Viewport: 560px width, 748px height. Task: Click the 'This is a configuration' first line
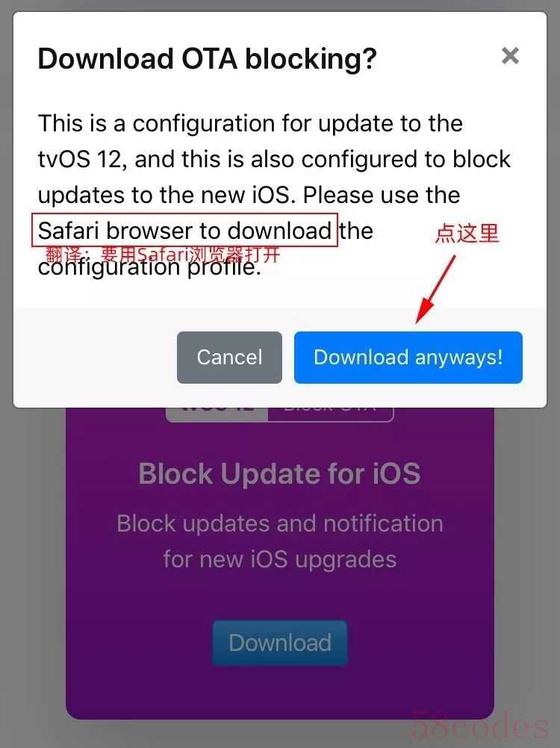tap(250, 124)
